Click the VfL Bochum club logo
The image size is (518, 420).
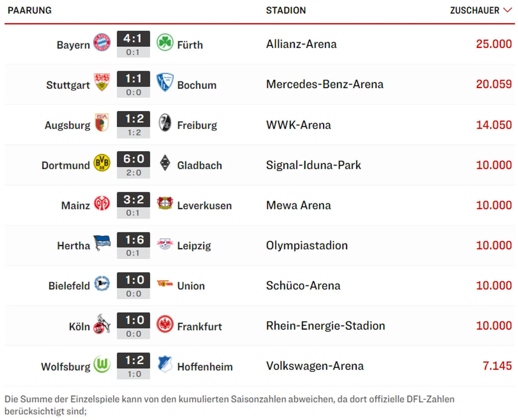pos(165,82)
